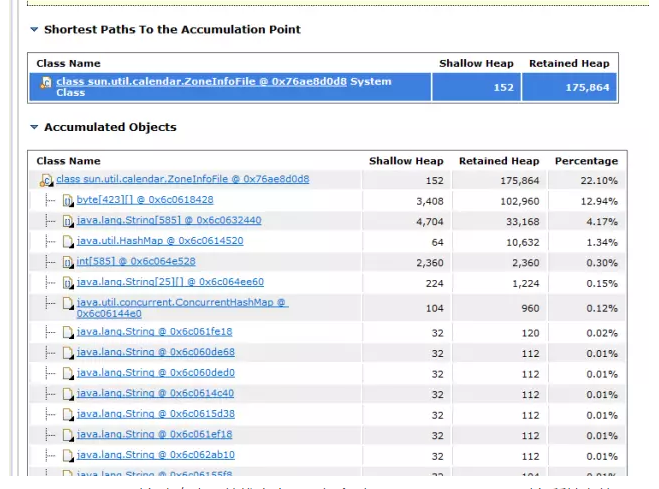Select shallow heap value 4,704

(x=430, y=222)
